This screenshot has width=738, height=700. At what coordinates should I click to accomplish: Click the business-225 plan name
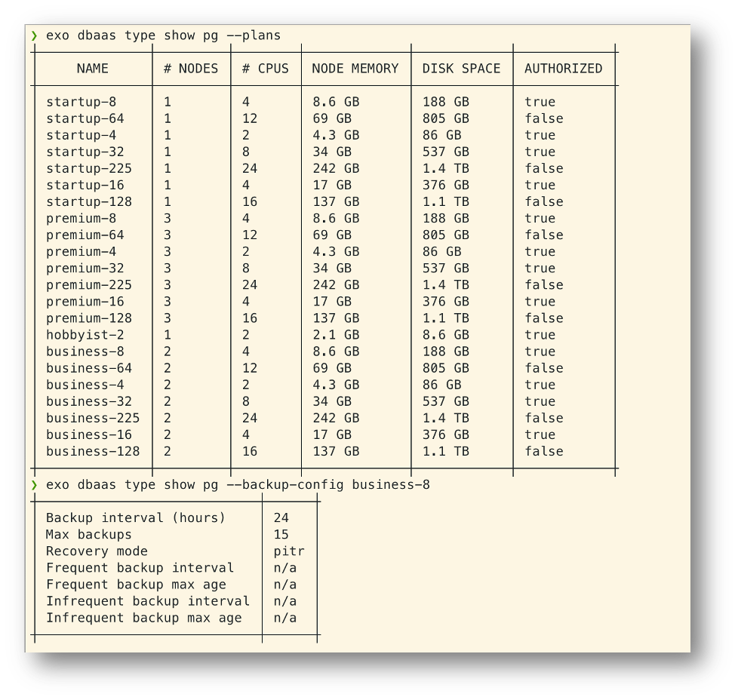pyautogui.click(x=92, y=418)
